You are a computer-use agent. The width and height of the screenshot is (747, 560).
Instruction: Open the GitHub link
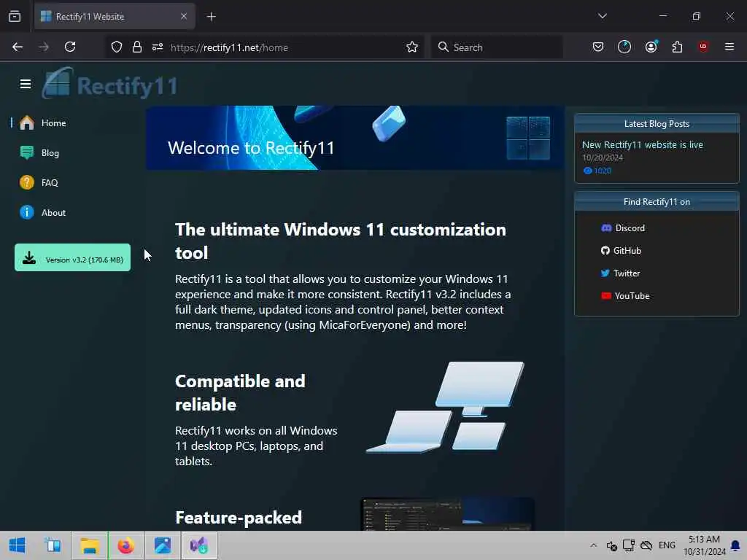[x=622, y=251]
